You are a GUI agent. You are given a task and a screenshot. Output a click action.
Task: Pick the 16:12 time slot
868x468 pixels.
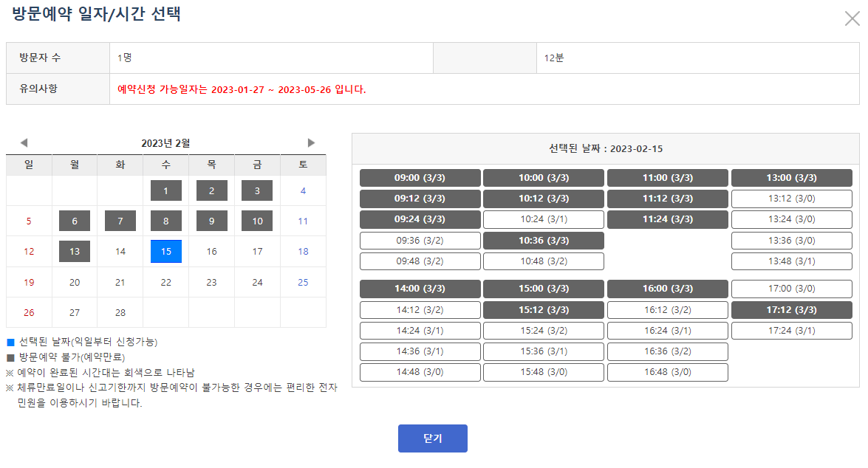point(668,309)
